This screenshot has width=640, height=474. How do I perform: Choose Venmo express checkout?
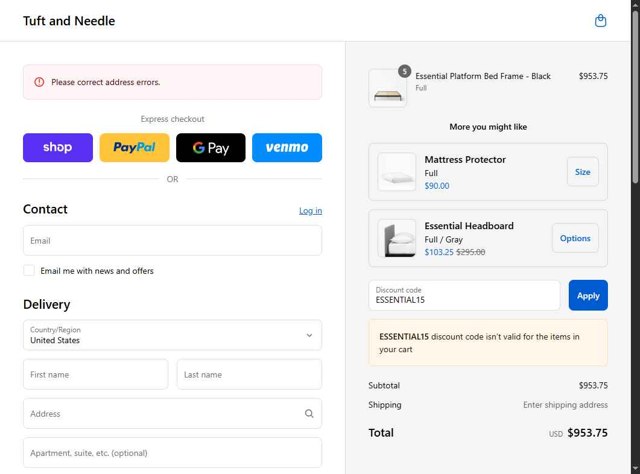pos(287,147)
